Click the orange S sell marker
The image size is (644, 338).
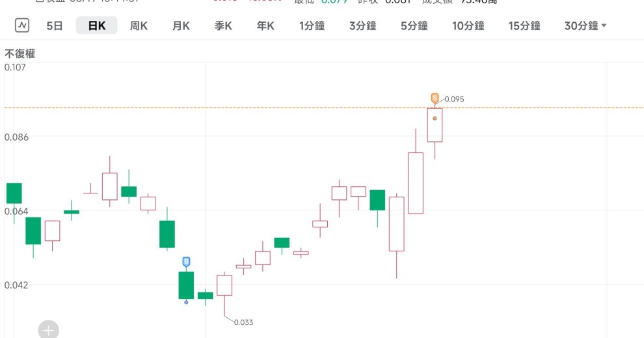[x=435, y=98]
